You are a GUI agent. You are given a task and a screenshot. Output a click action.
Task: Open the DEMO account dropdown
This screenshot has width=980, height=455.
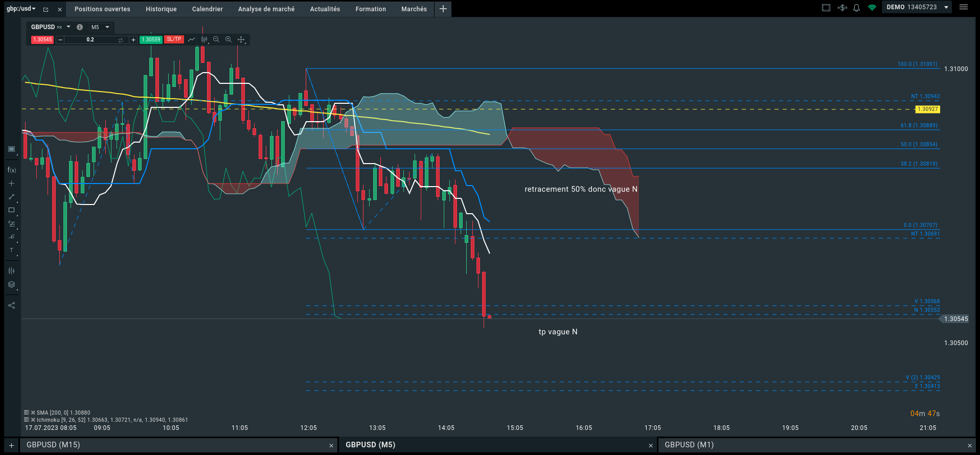[x=946, y=7]
